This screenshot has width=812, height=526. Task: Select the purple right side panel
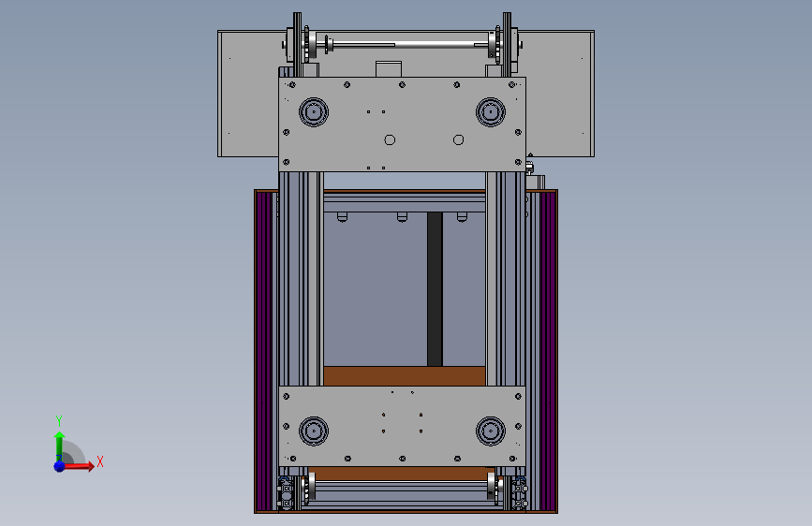(x=548, y=351)
